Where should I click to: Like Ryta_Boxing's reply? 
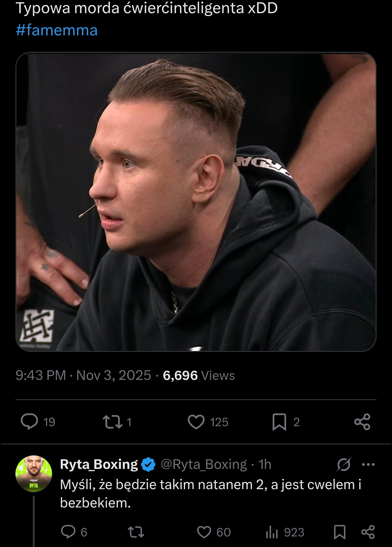pos(204,532)
